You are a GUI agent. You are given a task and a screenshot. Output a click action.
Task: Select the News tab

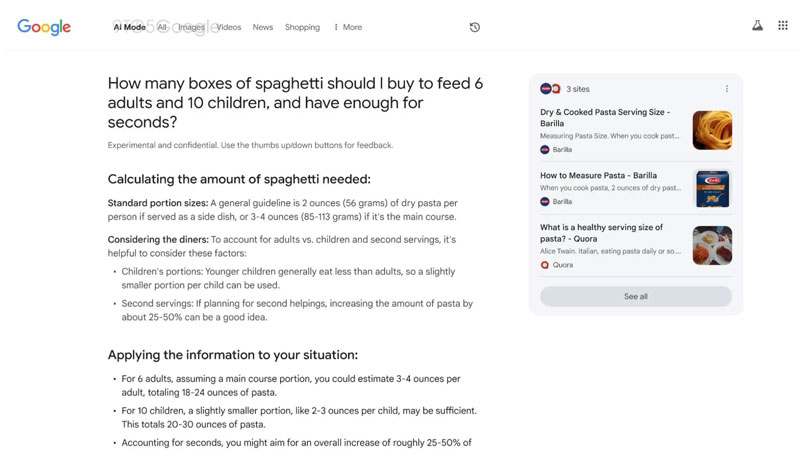pos(263,27)
